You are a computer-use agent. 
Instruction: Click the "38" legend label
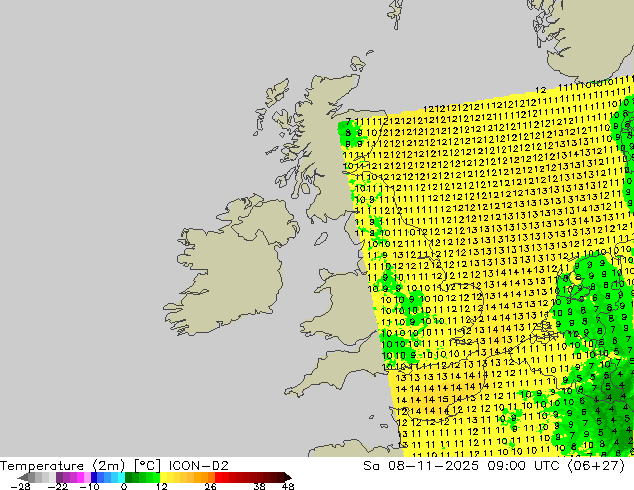coord(260,486)
